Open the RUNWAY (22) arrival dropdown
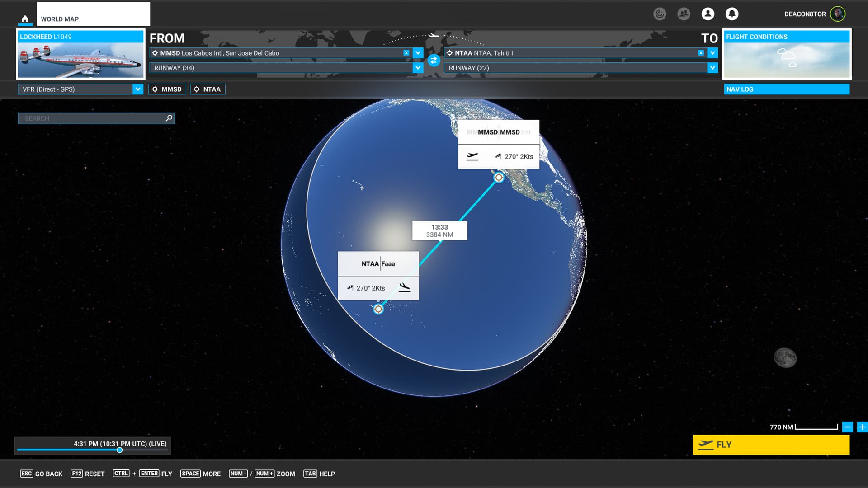 coord(712,68)
